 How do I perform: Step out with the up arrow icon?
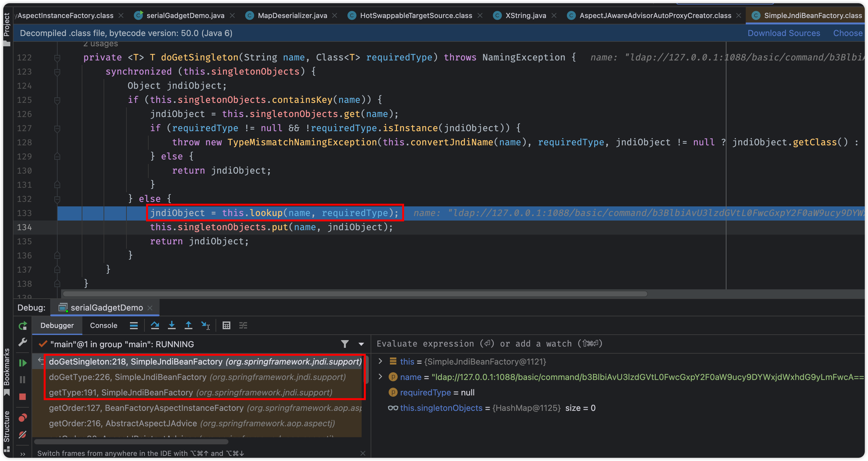click(x=189, y=326)
